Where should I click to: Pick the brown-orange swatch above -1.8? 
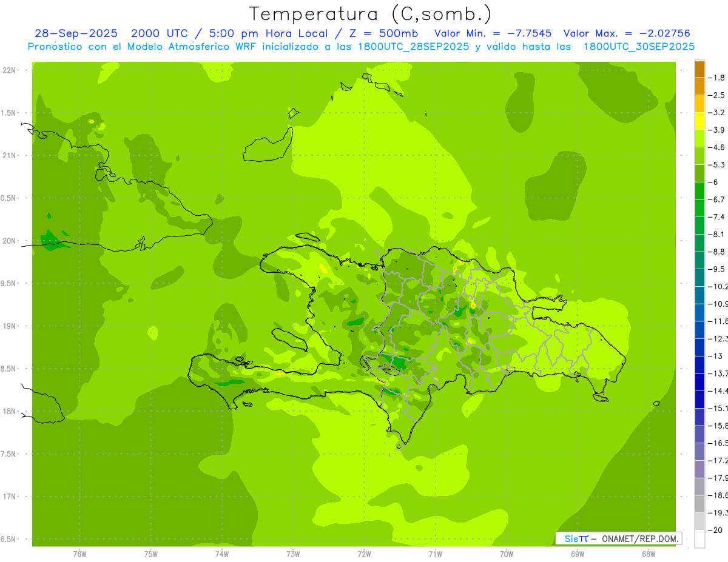coord(699,69)
